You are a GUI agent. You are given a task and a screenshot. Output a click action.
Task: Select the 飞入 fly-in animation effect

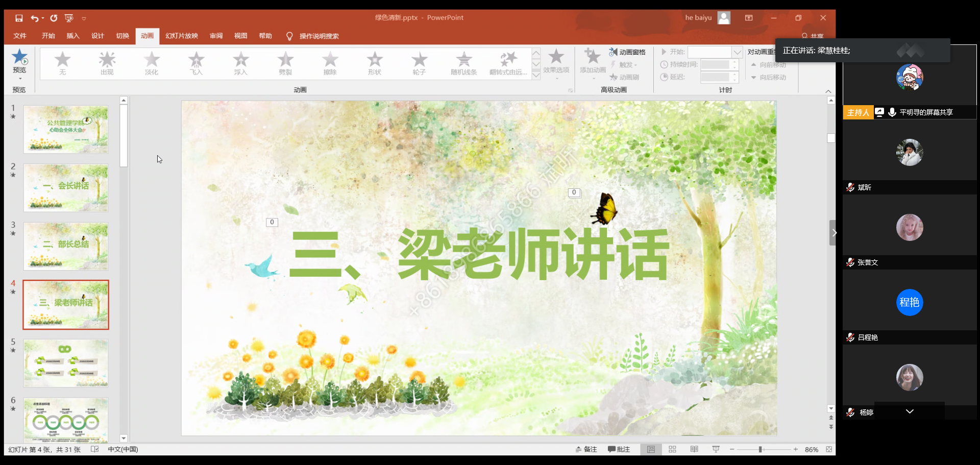pyautogui.click(x=197, y=63)
